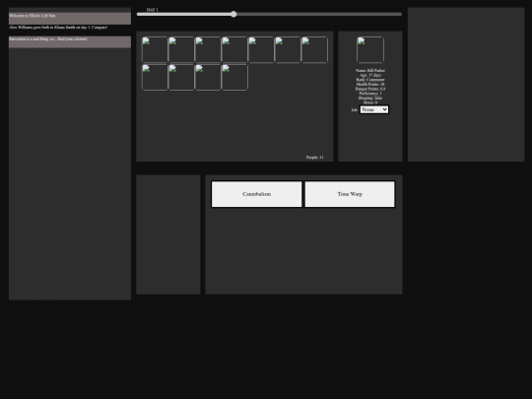This screenshot has width=532, height=399.
Task: Click the Rank: Commoner line
Action: tap(370, 80)
